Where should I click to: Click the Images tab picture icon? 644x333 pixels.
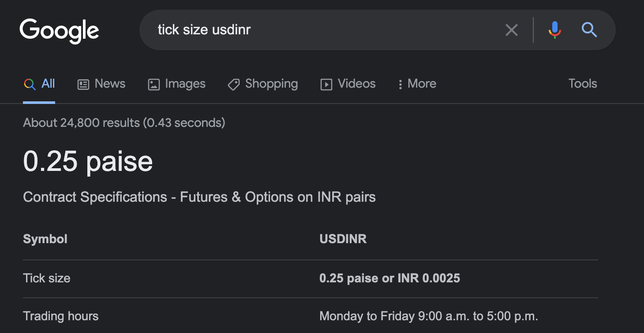(x=154, y=85)
